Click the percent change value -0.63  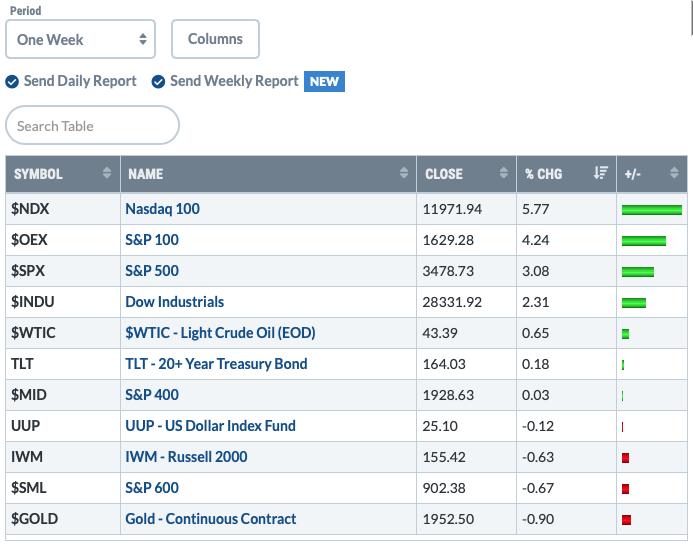coord(538,457)
